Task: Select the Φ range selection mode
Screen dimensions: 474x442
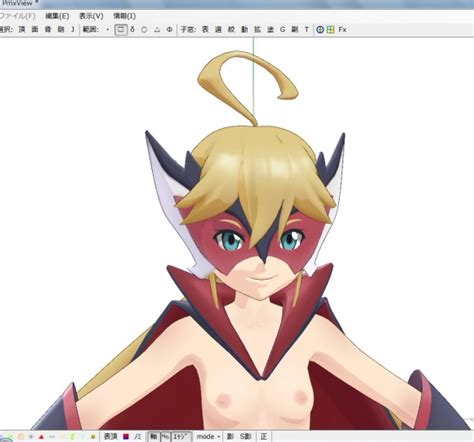Action: (169, 30)
